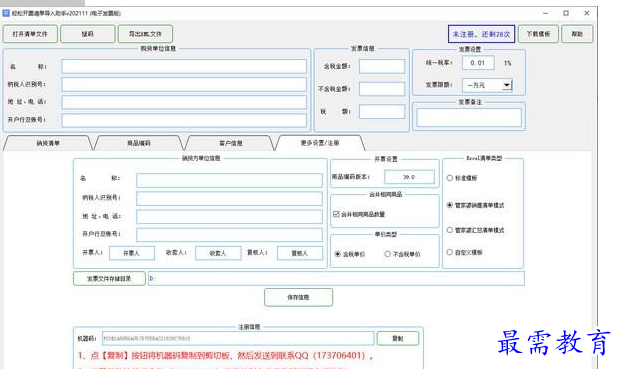619x374 pixels.
Task: Select the 更多设置/注册 tab
Action: point(320,143)
